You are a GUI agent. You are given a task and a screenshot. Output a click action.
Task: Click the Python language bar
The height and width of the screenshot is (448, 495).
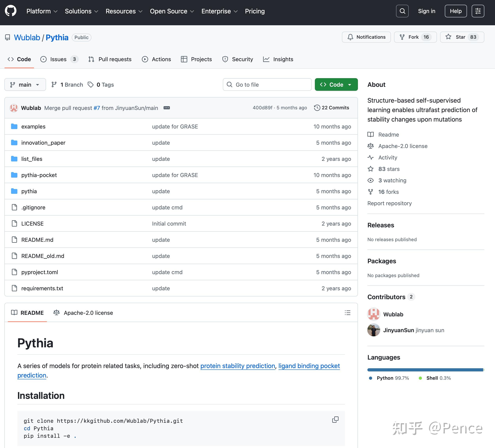click(x=425, y=370)
